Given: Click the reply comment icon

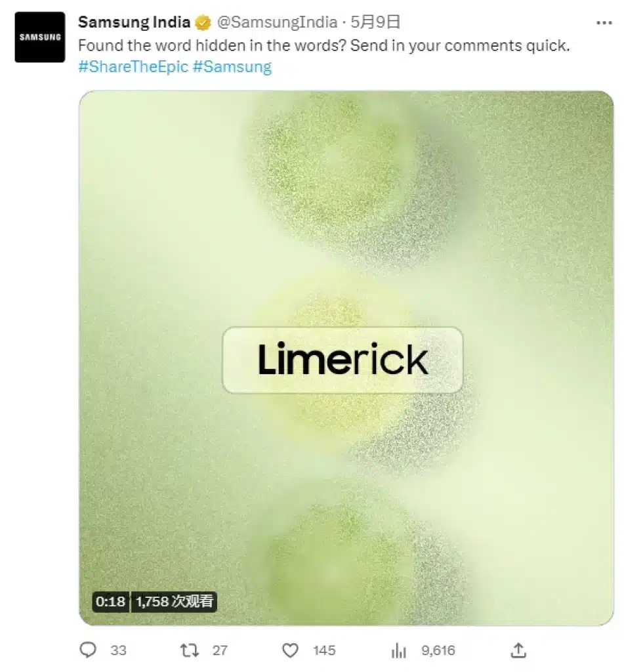Looking at the screenshot, I should point(88,650).
